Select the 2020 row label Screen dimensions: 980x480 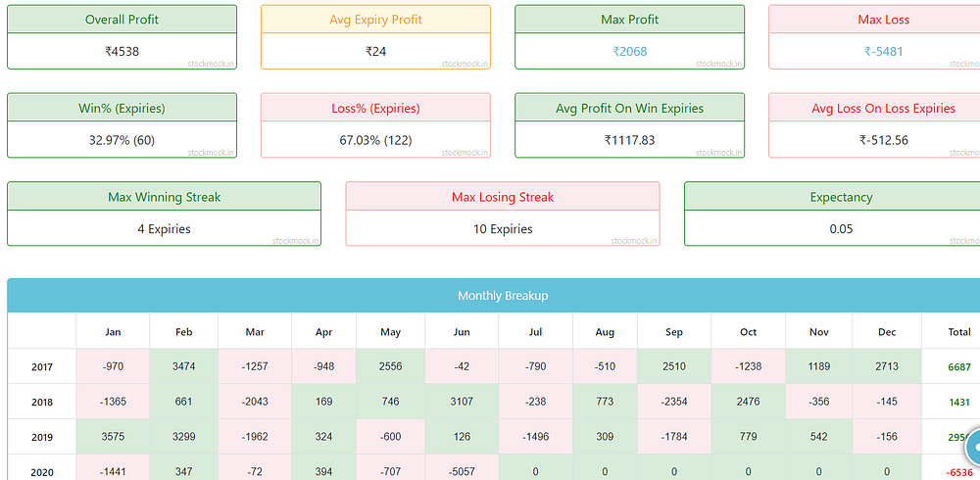pos(42,472)
